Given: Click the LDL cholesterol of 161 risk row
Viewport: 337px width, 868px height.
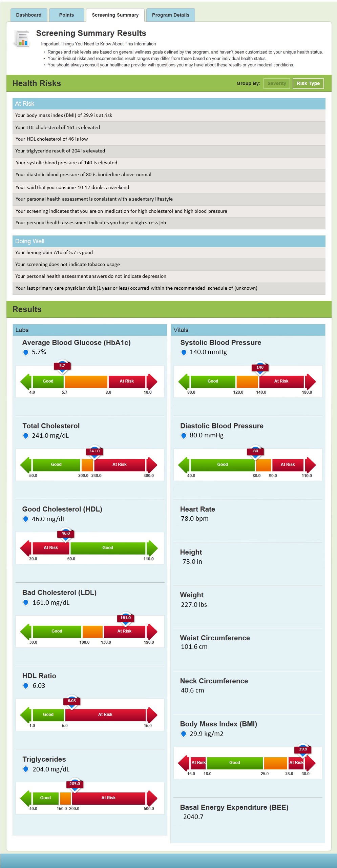Looking at the screenshot, I should pyautogui.click(x=169, y=127).
